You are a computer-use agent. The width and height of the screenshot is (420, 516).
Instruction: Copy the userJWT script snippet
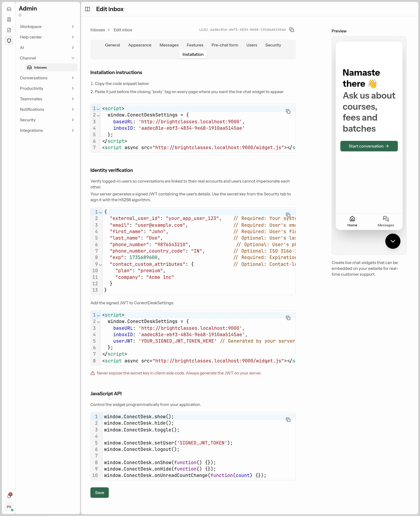click(x=288, y=318)
